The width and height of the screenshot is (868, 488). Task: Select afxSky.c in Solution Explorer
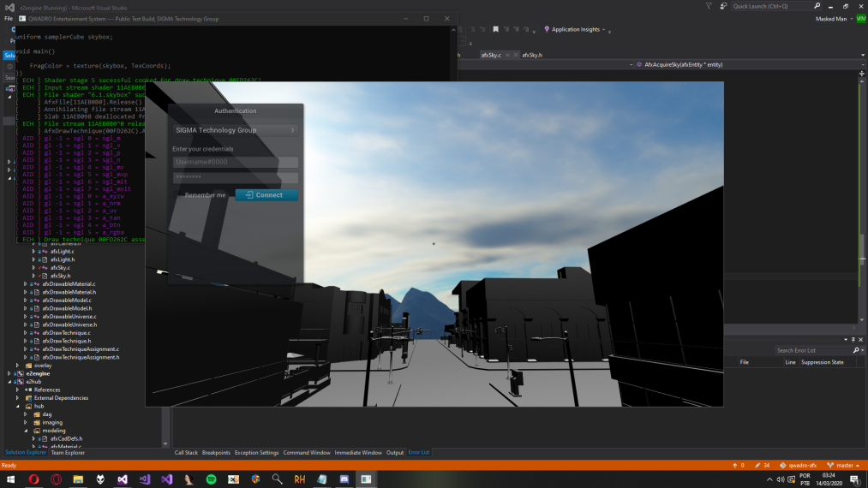pyautogui.click(x=60, y=268)
